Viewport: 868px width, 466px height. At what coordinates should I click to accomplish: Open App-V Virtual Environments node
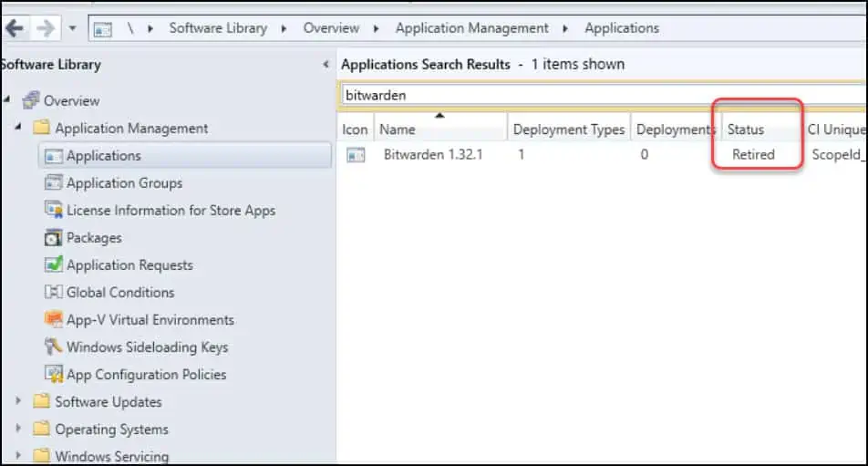[x=150, y=320]
